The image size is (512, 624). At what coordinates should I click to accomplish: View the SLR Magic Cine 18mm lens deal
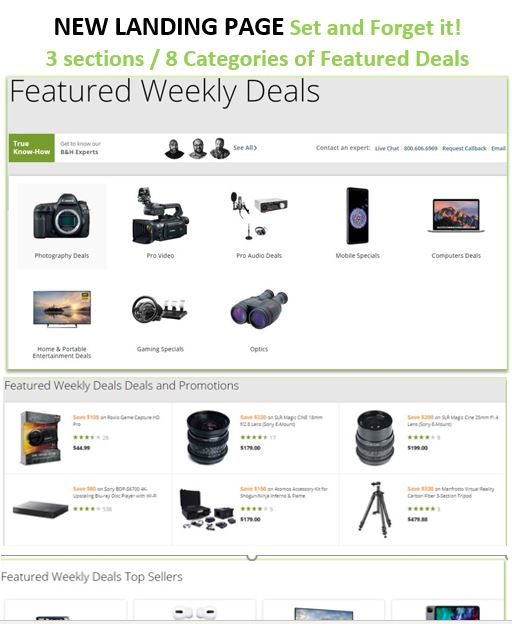point(256,438)
